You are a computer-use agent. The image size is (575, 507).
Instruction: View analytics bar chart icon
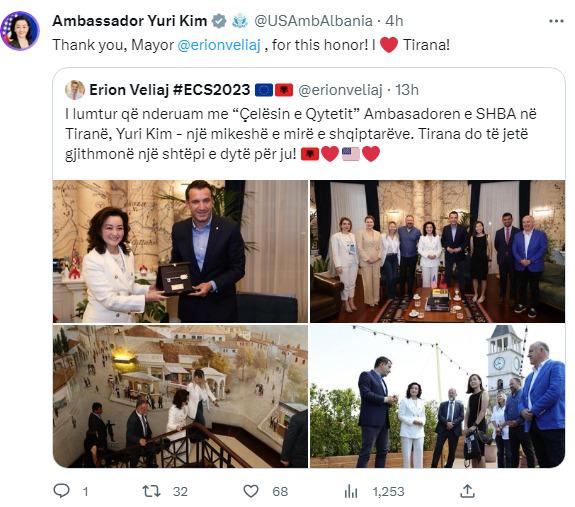(x=351, y=491)
